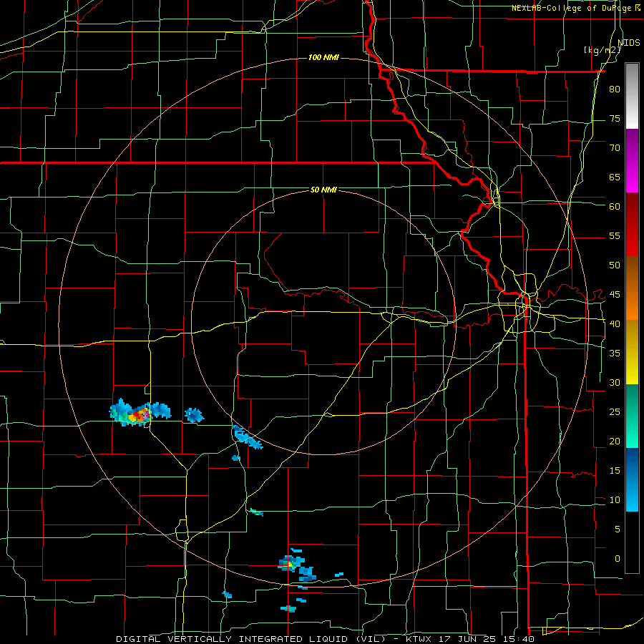
Task: Click the NIDS label above the legend
Action: coord(628,42)
